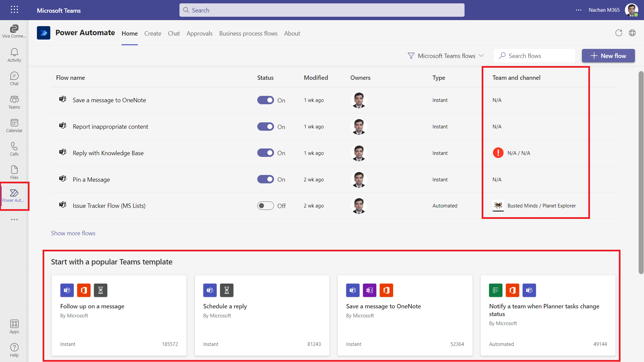Click the refresh icon at top right
Image resolution: width=644 pixels, height=362 pixels.
tap(619, 33)
